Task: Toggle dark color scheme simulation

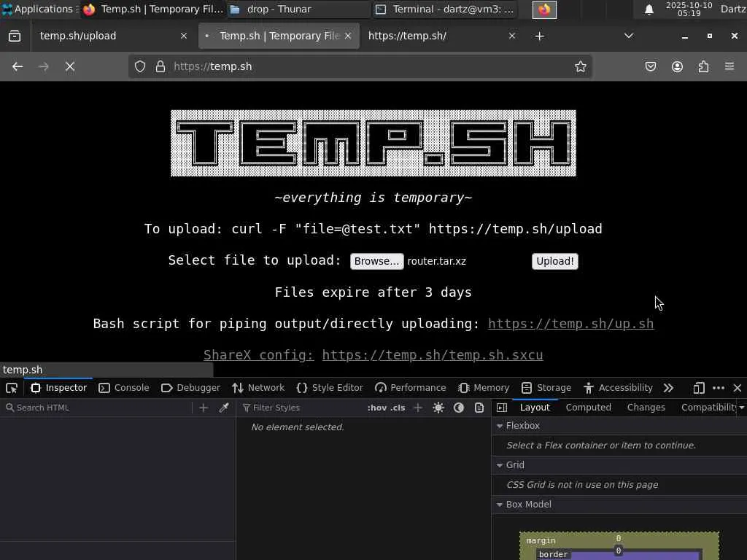Action: coord(459,408)
